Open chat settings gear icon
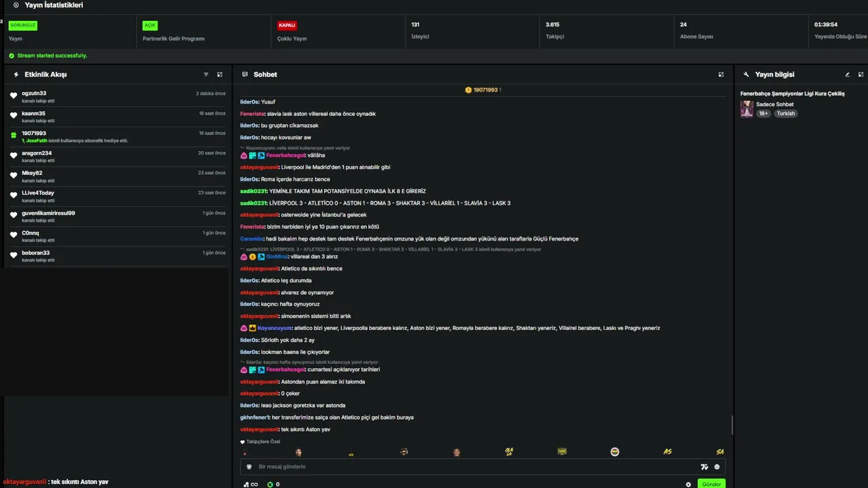 (688, 485)
